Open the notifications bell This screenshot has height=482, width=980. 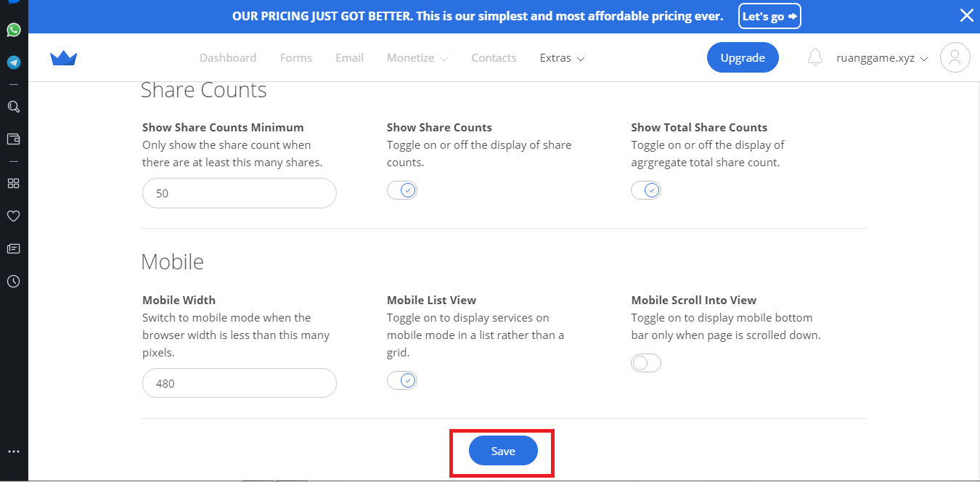pos(815,57)
